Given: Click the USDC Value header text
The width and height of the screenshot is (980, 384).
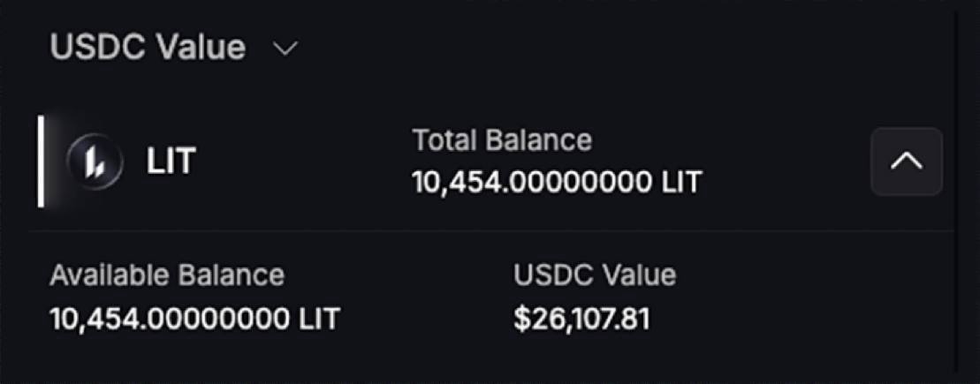Looking at the screenshot, I should click(148, 48).
